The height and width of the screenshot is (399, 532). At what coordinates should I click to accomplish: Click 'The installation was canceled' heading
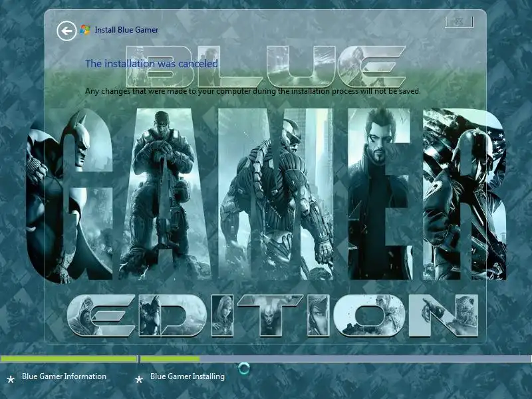pos(152,63)
